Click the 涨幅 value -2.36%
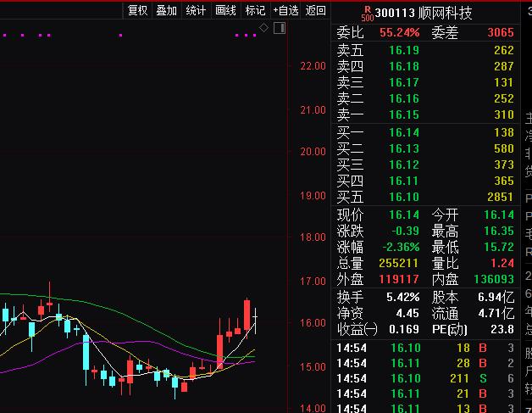Viewport: 532px width, 413px height. coord(402,247)
